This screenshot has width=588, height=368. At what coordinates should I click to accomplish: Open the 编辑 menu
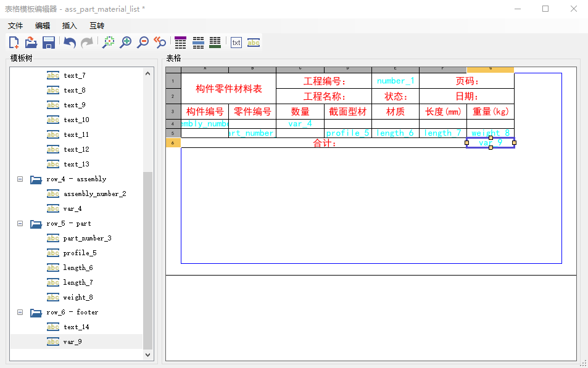click(43, 25)
